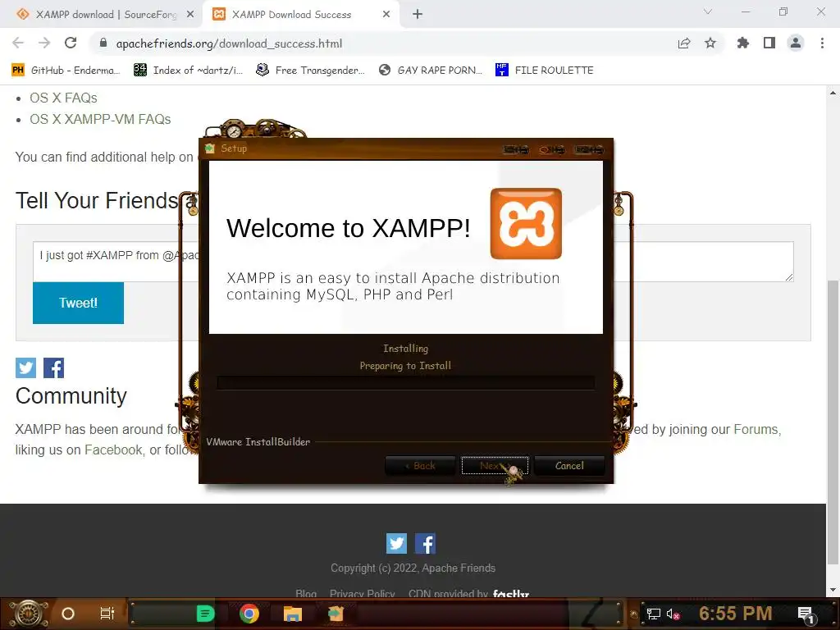The image size is (840, 630).
Task: Click the blue Tweet! button
Action: pyautogui.click(x=78, y=303)
